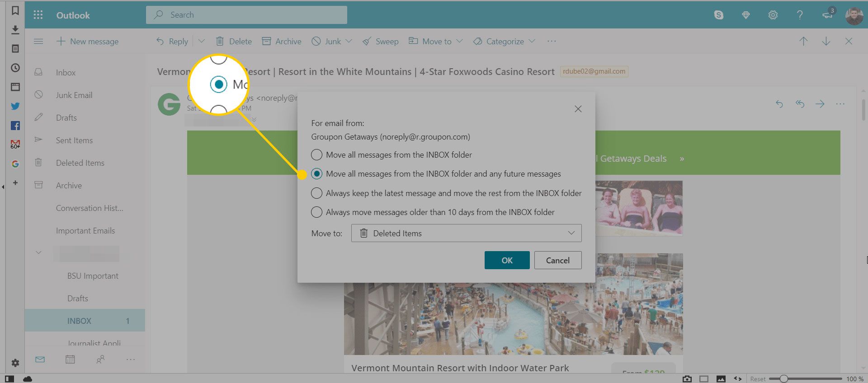The image size is (868, 383).
Task: Open the Move to Deleted Items dropdown
Action: pos(466,233)
